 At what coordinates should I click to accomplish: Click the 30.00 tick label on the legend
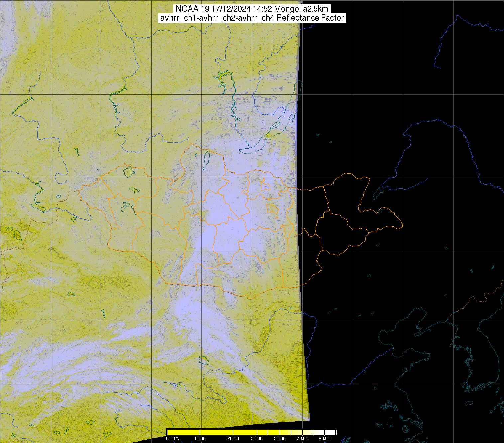tap(257, 439)
